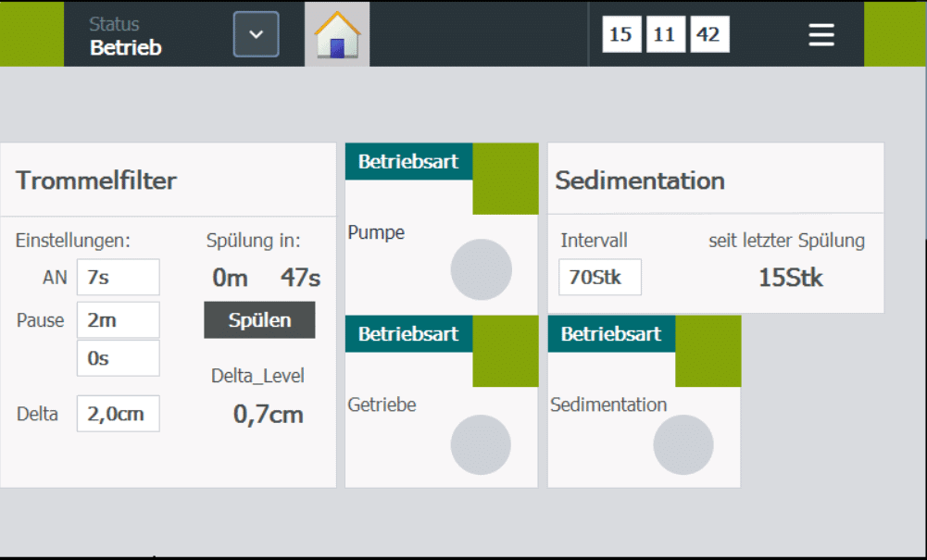Click the AN time field showing 7s
The image size is (927, 560).
click(118, 277)
